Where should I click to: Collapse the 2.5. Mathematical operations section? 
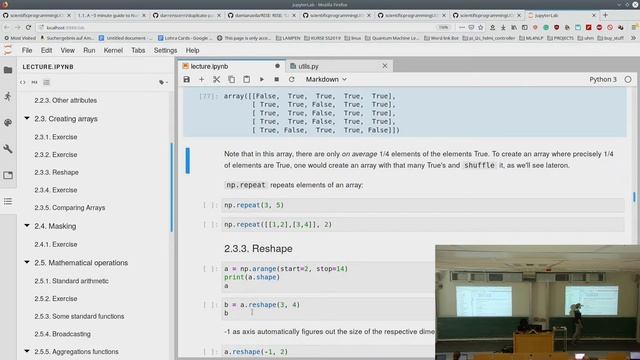click(27, 262)
